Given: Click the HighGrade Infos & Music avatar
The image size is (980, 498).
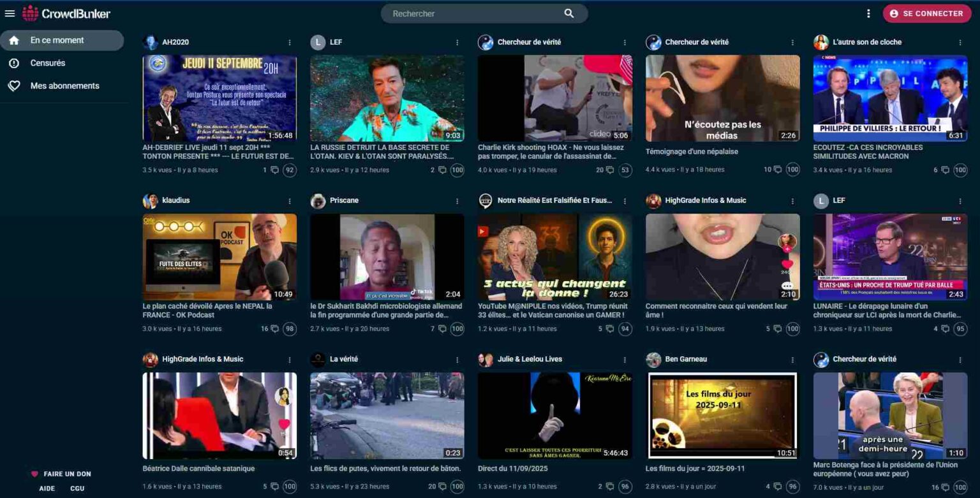Looking at the screenshot, I should tap(653, 200).
